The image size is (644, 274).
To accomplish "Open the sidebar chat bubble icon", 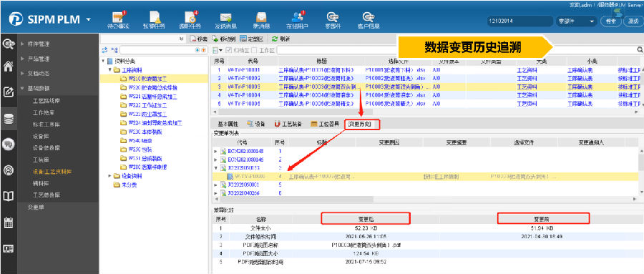I will coord(9,145).
